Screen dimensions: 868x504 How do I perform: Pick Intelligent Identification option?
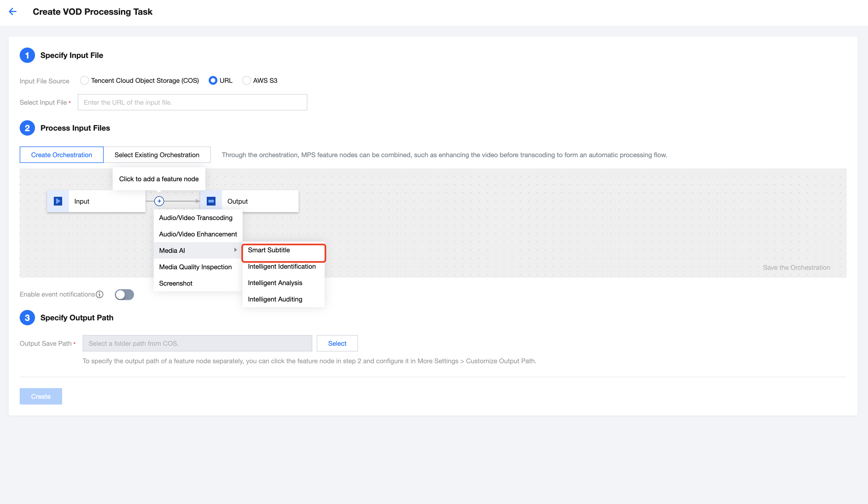(x=281, y=266)
